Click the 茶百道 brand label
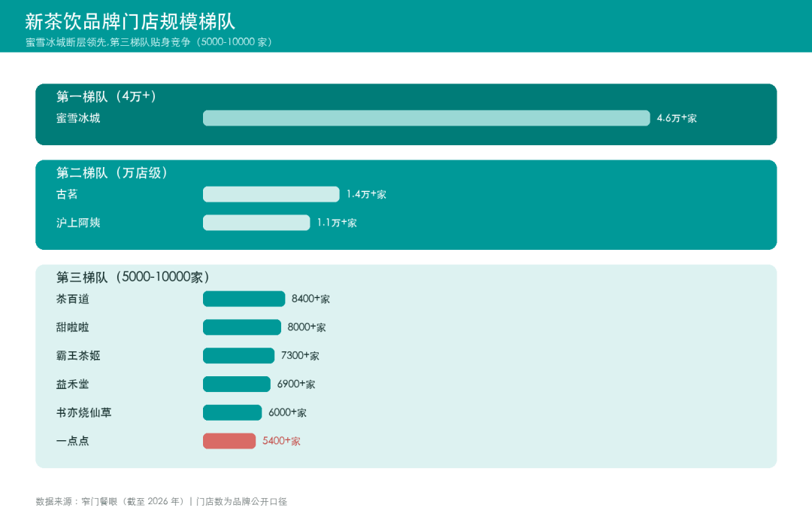Screen dimensions: 812x523 point(72,299)
